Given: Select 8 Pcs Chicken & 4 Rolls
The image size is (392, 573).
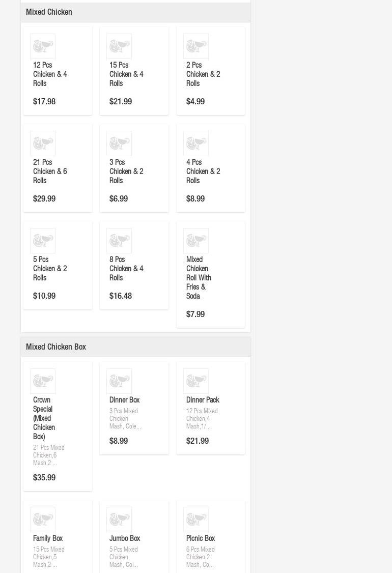Looking at the screenshot, I should pos(126,269).
